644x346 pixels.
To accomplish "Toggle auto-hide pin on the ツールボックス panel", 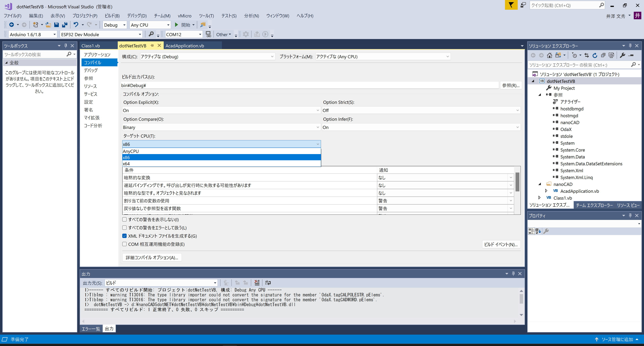I will click(66, 46).
